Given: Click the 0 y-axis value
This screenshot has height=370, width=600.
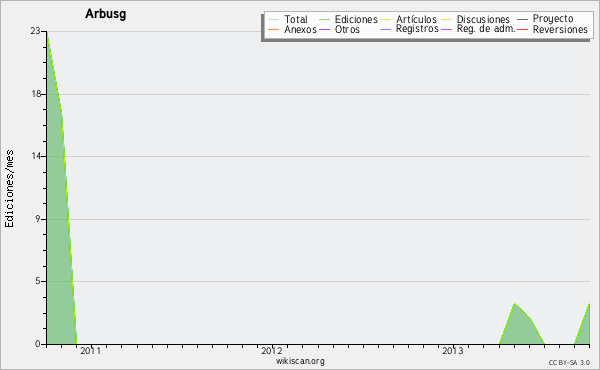Looking at the screenshot, I should tap(38, 344).
